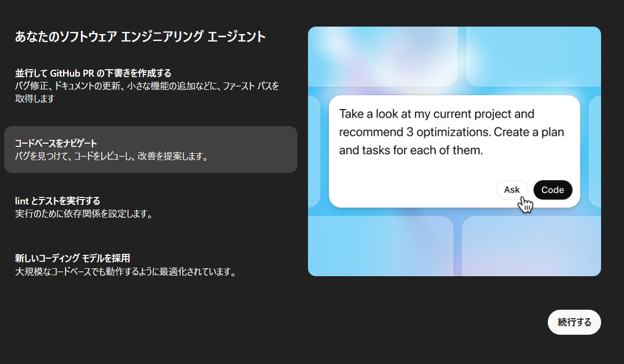Click the prompt text starting with 'Take a look'
This screenshot has width=624, height=364.
pos(451,132)
